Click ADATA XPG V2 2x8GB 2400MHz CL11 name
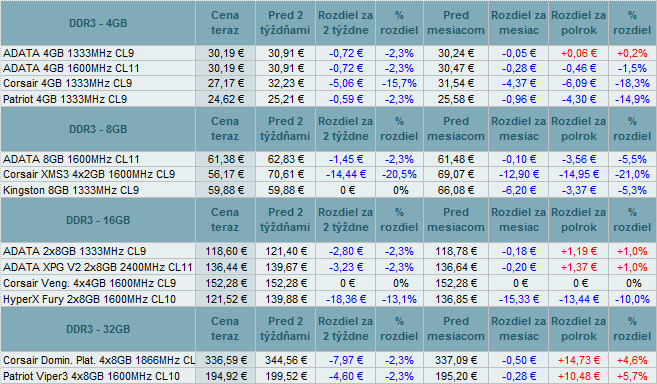Image resolution: width=657 pixels, height=384 pixels. click(x=98, y=267)
